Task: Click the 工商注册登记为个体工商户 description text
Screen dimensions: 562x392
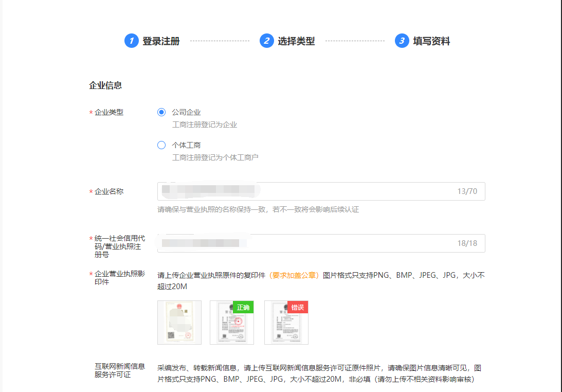Action: click(x=215, y=157)
